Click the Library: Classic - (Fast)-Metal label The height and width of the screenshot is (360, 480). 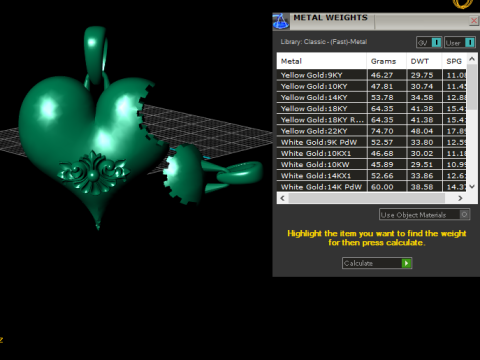click(324, 42)
